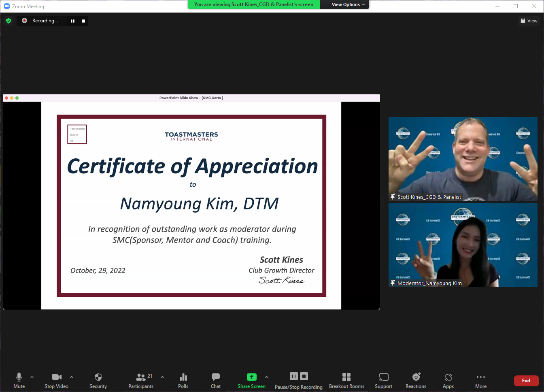Open the Reactions menu
This screenshot has height=392, width=544.
(416, 380)
